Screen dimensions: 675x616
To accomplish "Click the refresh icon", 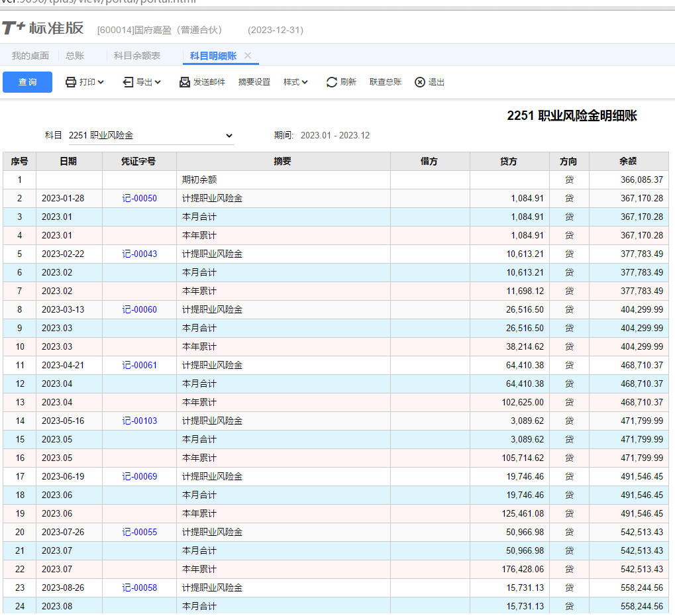I will point(332,82).
